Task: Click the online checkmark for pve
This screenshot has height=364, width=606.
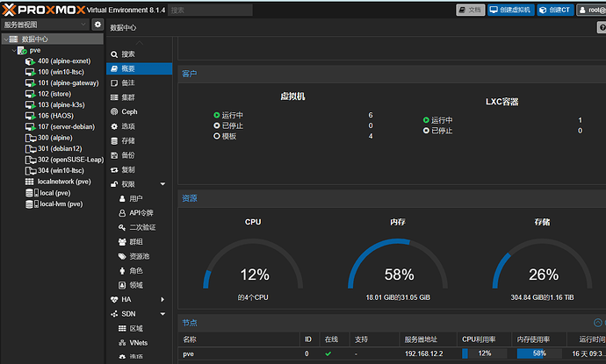Action: pos(328,353)
